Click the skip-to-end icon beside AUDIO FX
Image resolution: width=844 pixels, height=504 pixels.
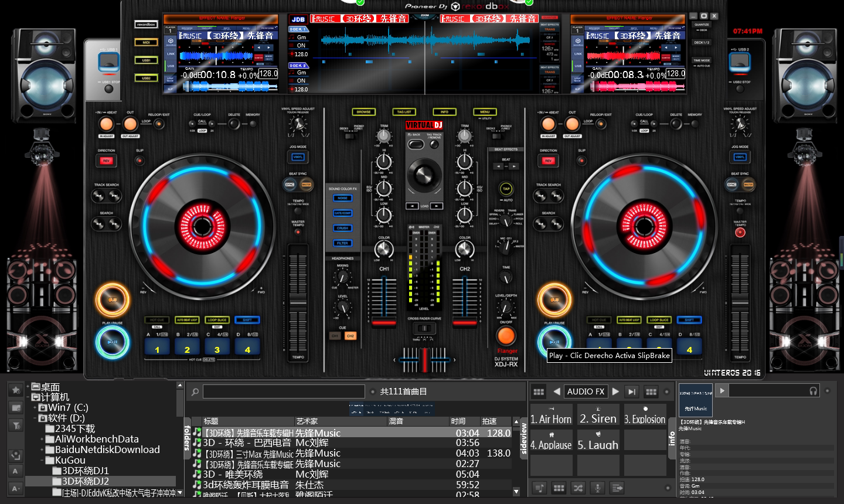632,391
